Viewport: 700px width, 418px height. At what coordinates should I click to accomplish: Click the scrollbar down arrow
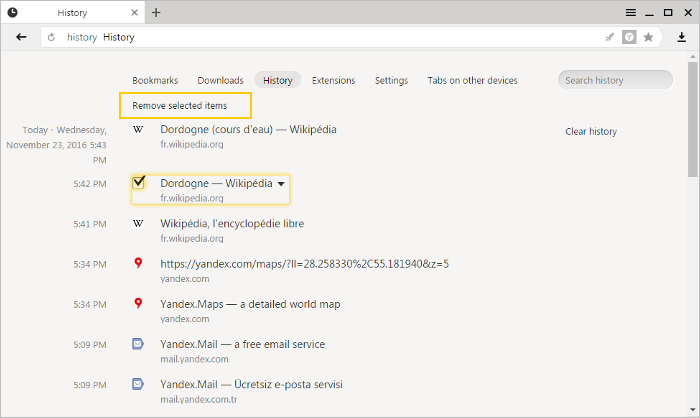692,409
